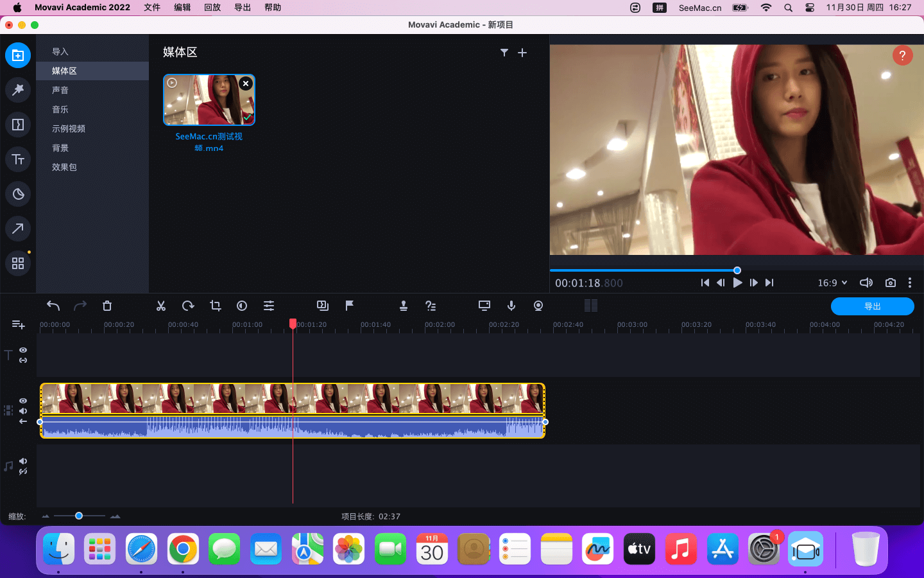Open the Transitions panel in sidebar
924x578 pixels.
[x=18, y=125]
